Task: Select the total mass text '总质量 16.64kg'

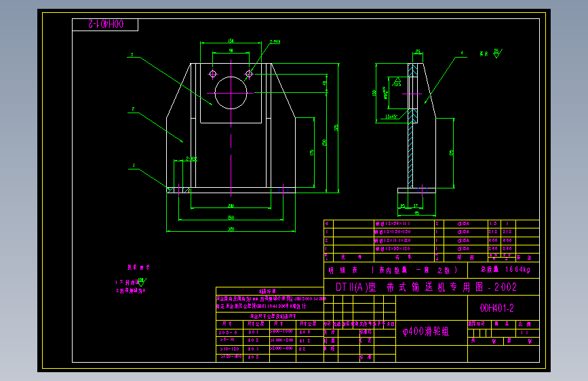Action: tap(505, 270)
